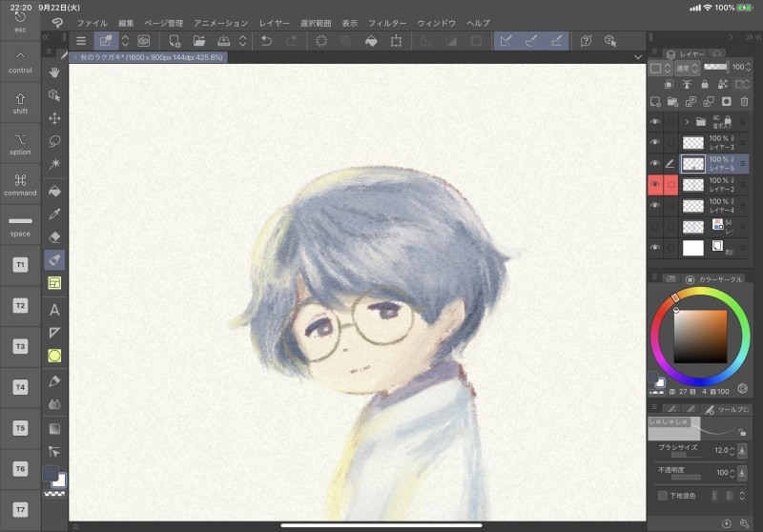Hide レイヤー5 using its eye icon
The height and width of the screenshot is (532, 763).
click(x=655, y=163)
